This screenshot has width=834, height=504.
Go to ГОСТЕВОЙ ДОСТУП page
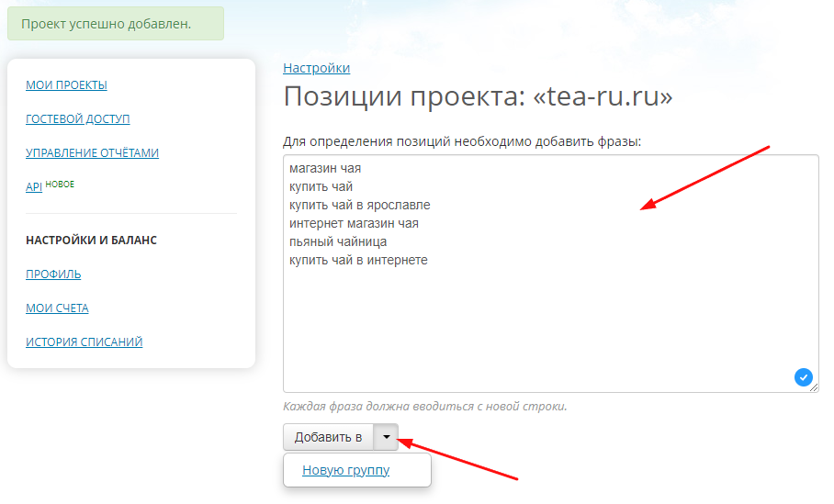coord(78,119)
